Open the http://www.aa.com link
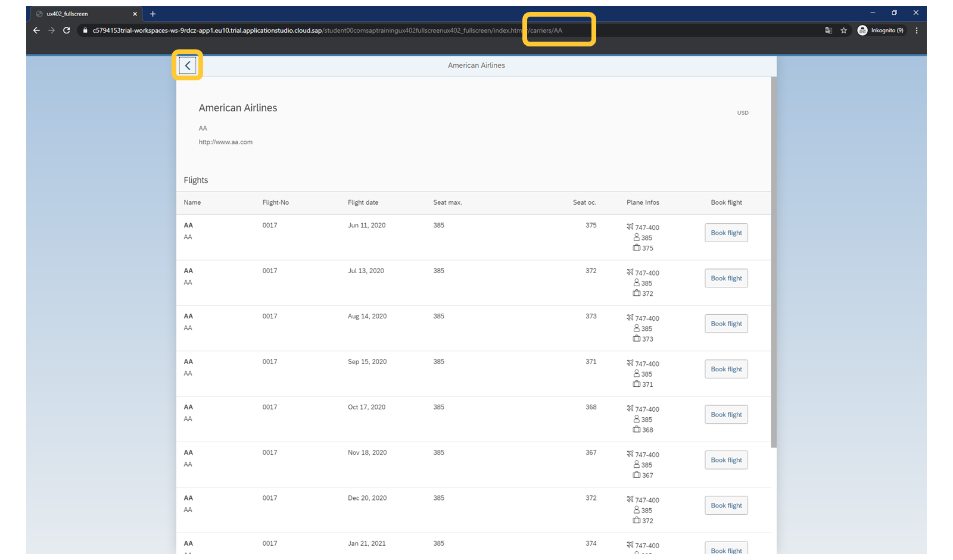The width and height of the screenshot is (953, 560). (x=226, y=142)
